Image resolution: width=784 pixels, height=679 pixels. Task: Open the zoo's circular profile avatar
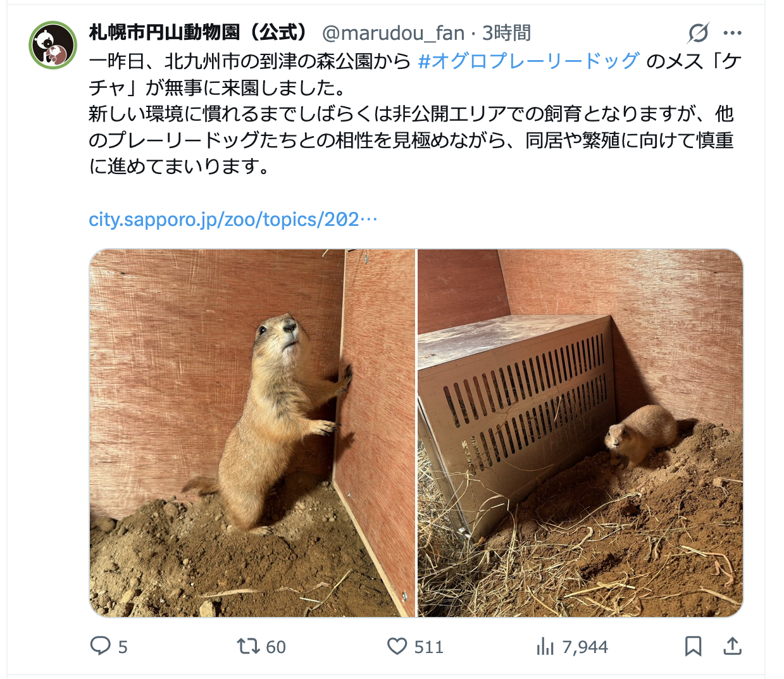coord(53,45)
